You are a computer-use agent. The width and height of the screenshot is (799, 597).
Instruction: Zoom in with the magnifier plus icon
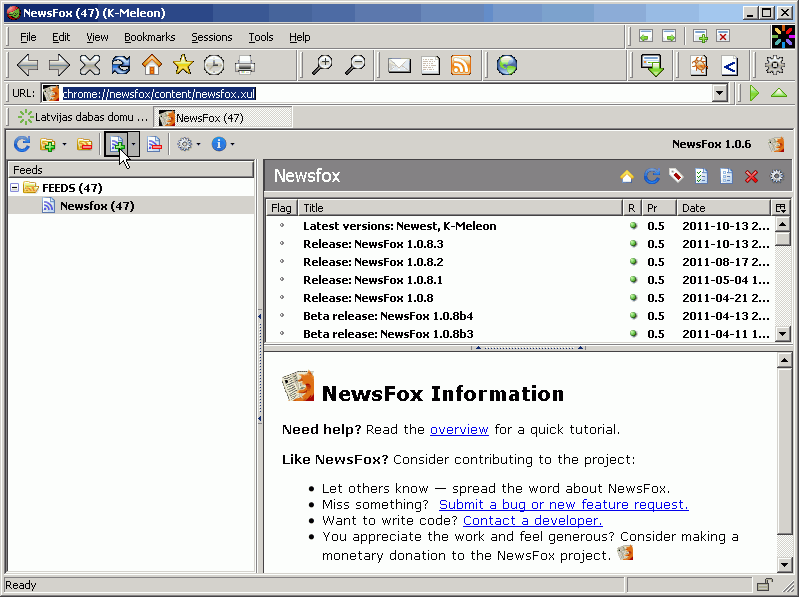(x=322, y=65)
